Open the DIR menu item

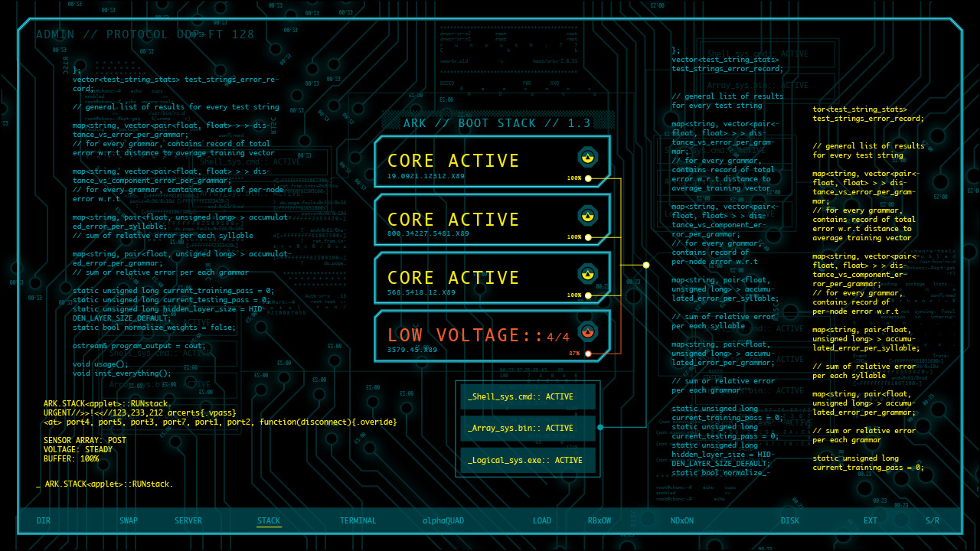[44, 521]
